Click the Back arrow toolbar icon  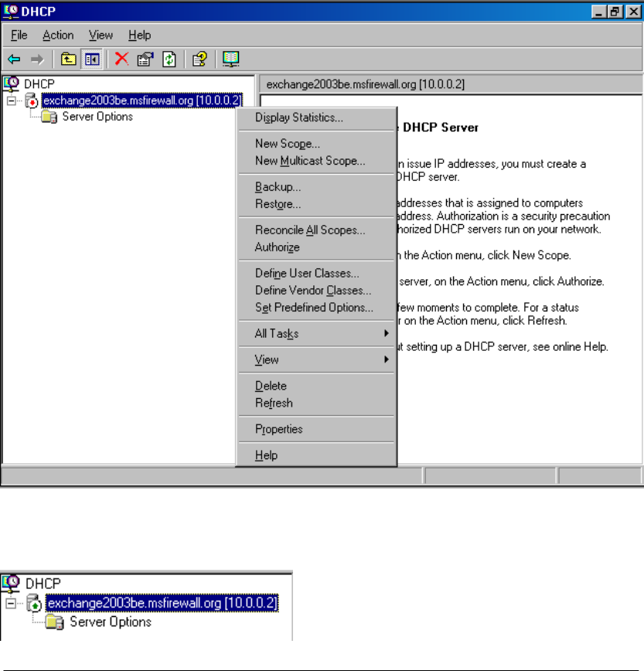pyautogui.click(x=14, y=59)
